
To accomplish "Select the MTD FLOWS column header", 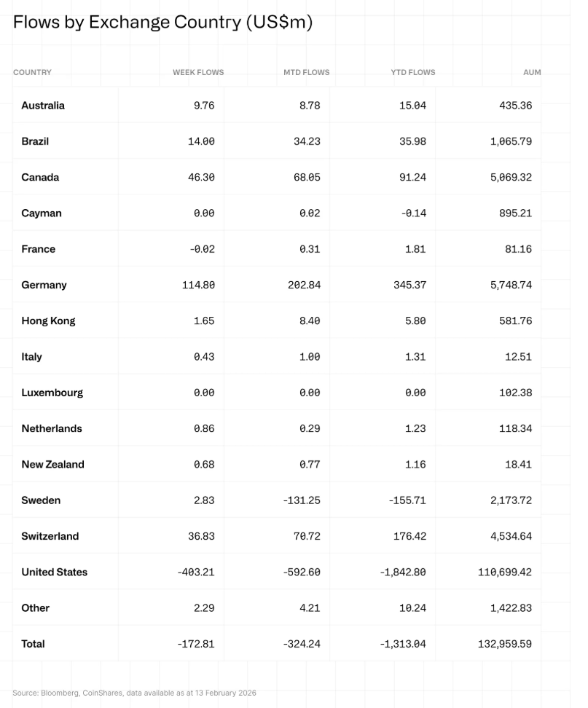I will (x=306, y=72).
